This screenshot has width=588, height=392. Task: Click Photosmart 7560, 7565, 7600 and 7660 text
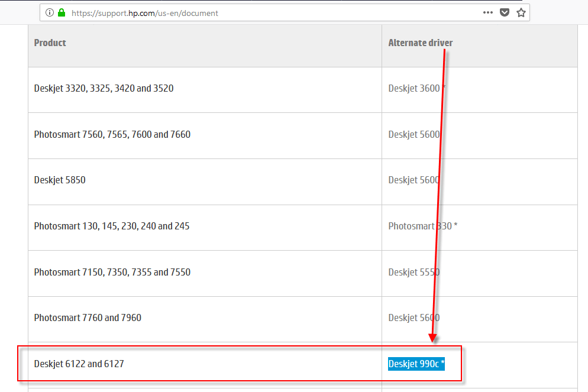pos(112,135)
